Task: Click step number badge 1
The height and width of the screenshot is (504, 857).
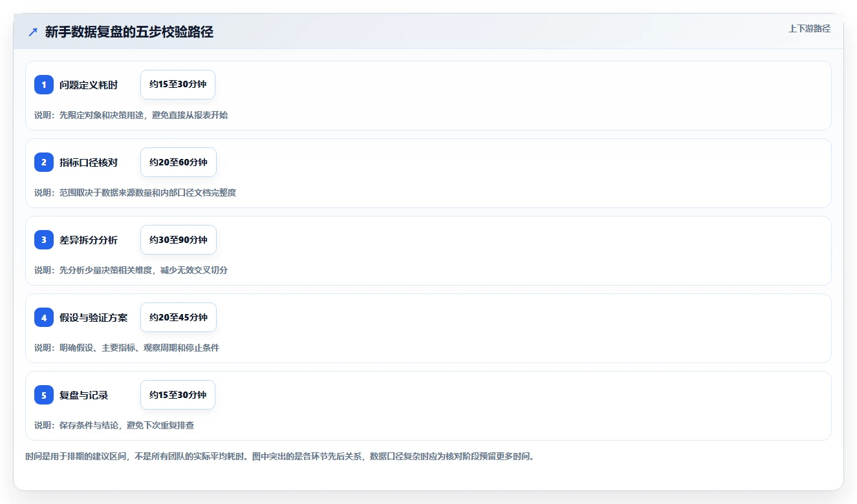Action: click(x=44, y=85)
